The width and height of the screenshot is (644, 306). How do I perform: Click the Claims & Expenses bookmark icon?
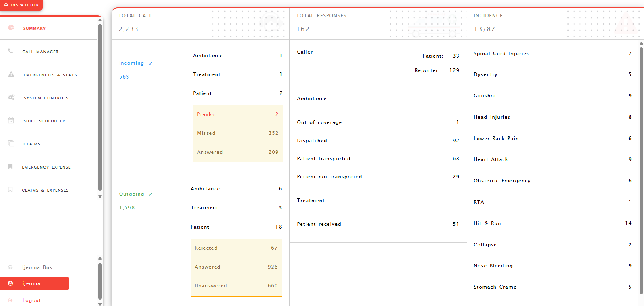[x=10, y=190]
